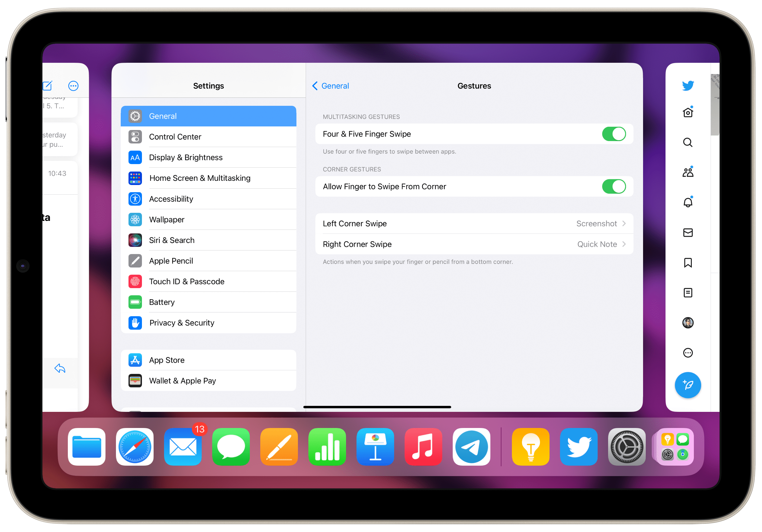The width and height of the screenshot is (762, 532).
Task: Select Accessibility in Settings sidebar
Action: coord(171,198)
